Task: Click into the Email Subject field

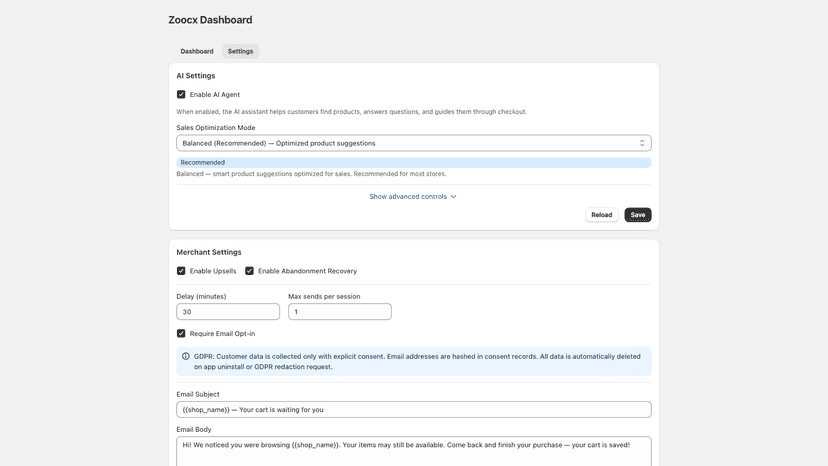Action: click(413, 409)
